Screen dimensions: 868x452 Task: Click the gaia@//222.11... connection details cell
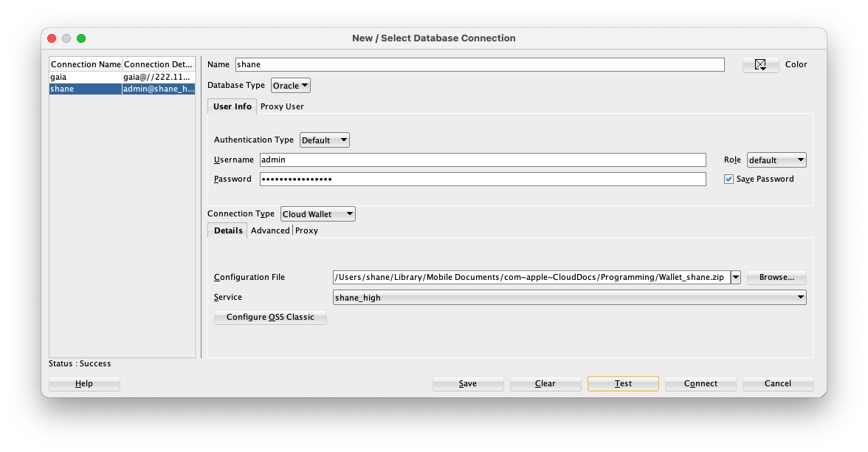tap(158, 77)
